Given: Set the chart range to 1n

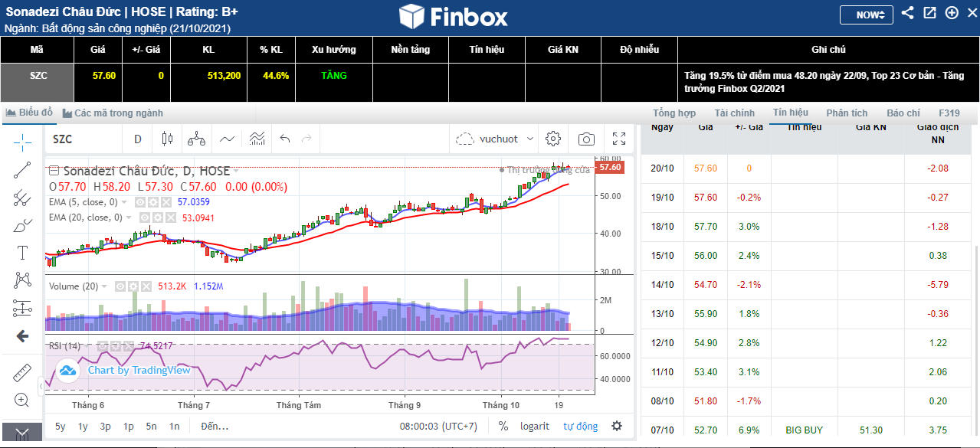Looking at the screenshot, I should coord(175,426).
